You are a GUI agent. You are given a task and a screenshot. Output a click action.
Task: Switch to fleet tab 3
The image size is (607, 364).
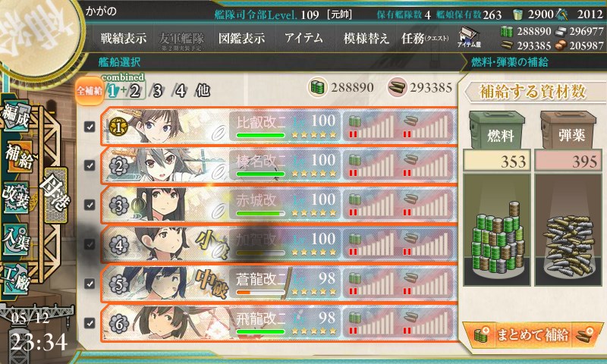157,91
